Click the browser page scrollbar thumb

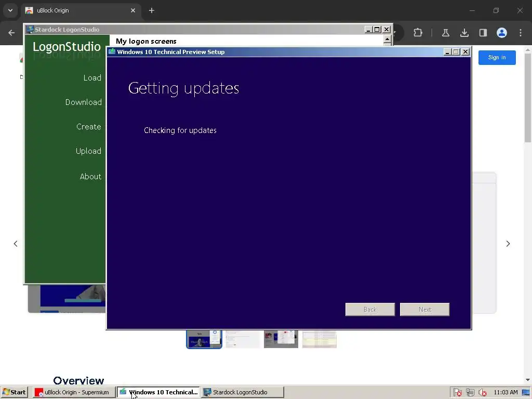coord(528,98)
